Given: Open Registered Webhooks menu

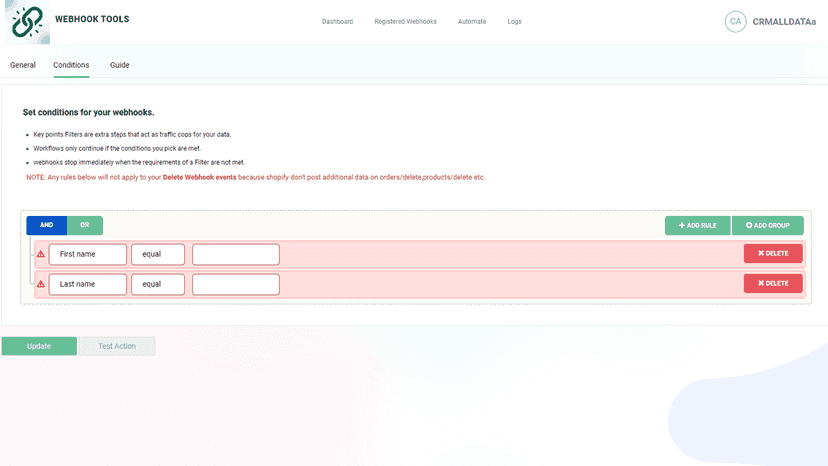Looking at the screenshot, I should coord(406,22).
